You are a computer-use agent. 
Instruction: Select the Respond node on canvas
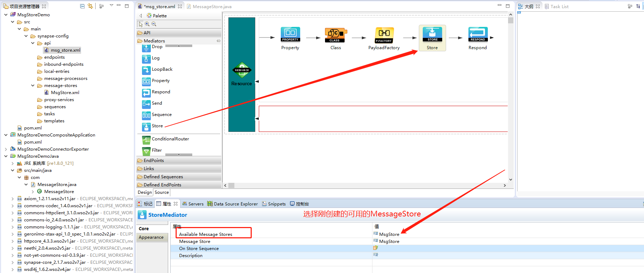point(478,38)
